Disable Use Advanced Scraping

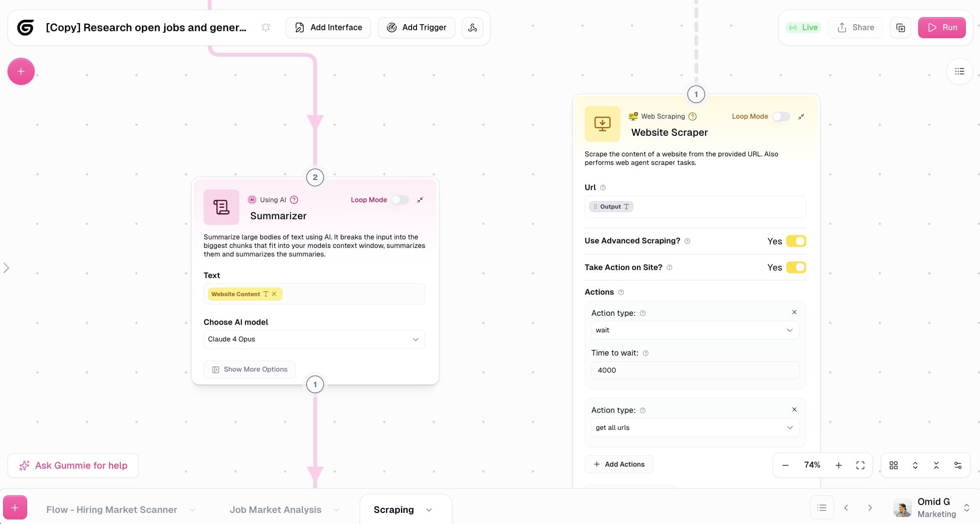click(796, 241)
